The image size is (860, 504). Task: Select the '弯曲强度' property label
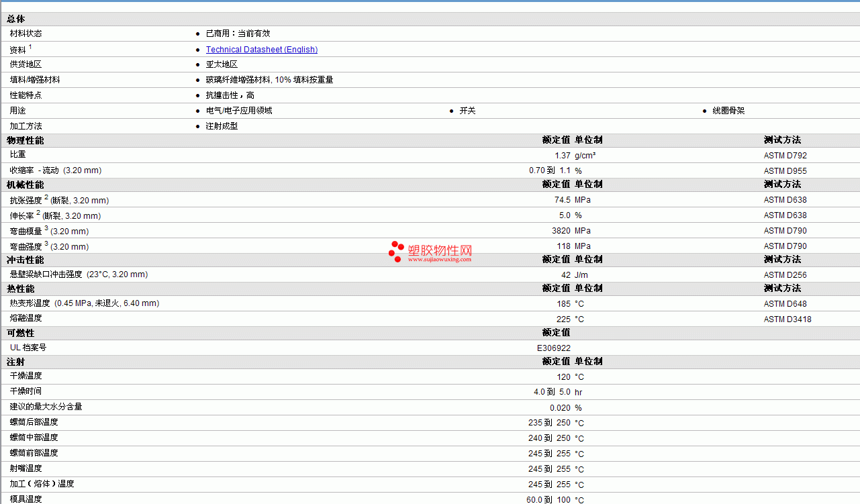[26, 246]
